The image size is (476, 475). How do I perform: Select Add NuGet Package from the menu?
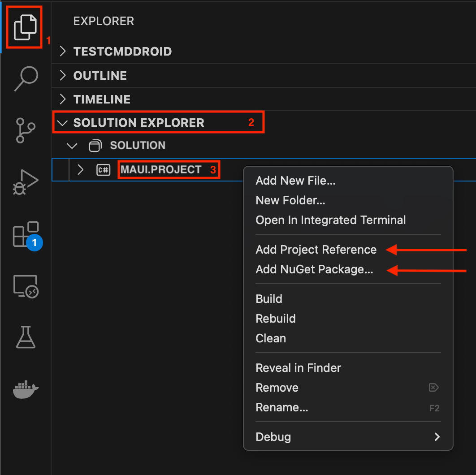pos(314,270)
